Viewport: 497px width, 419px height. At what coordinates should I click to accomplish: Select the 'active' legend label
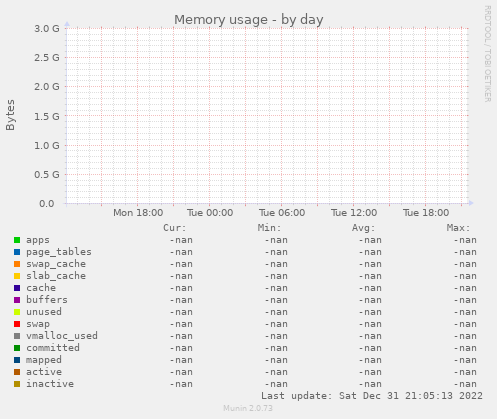tap(44, 372)
